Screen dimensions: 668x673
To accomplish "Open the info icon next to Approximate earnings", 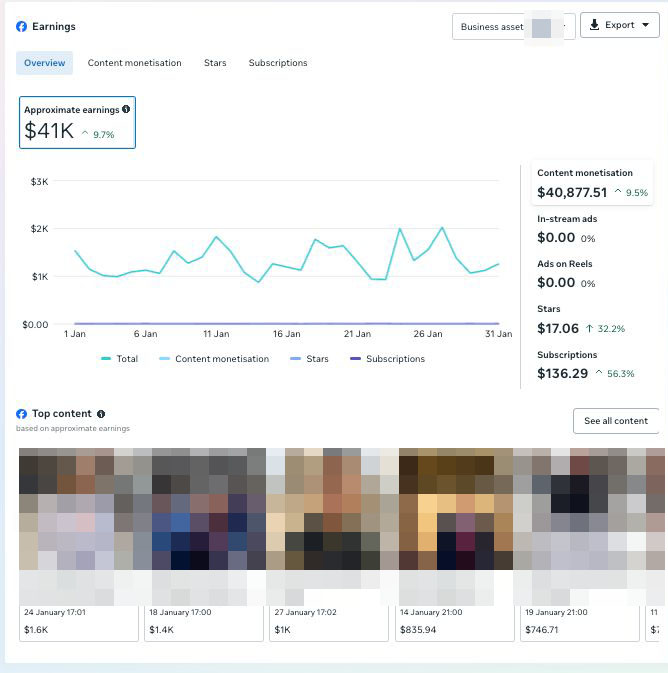I will click(126, 109).
